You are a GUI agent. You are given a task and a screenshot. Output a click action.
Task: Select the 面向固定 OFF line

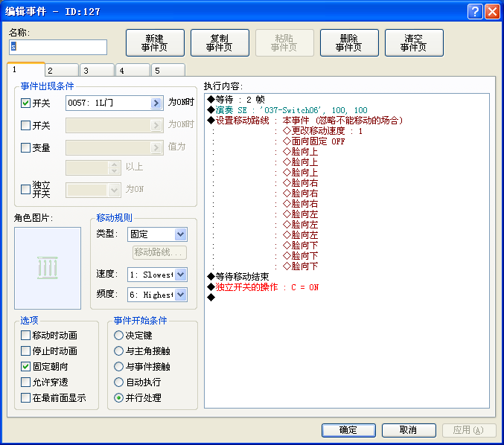point(313,141)
